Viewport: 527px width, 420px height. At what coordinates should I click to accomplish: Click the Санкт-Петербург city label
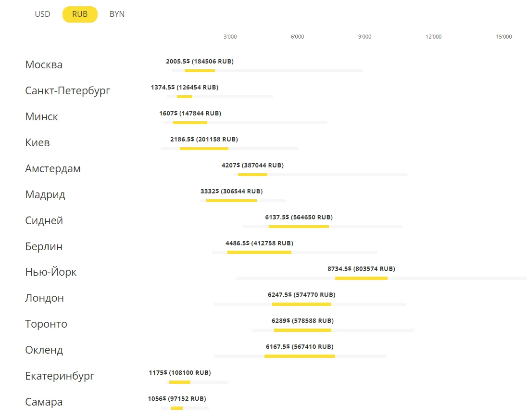coord(68,91)
